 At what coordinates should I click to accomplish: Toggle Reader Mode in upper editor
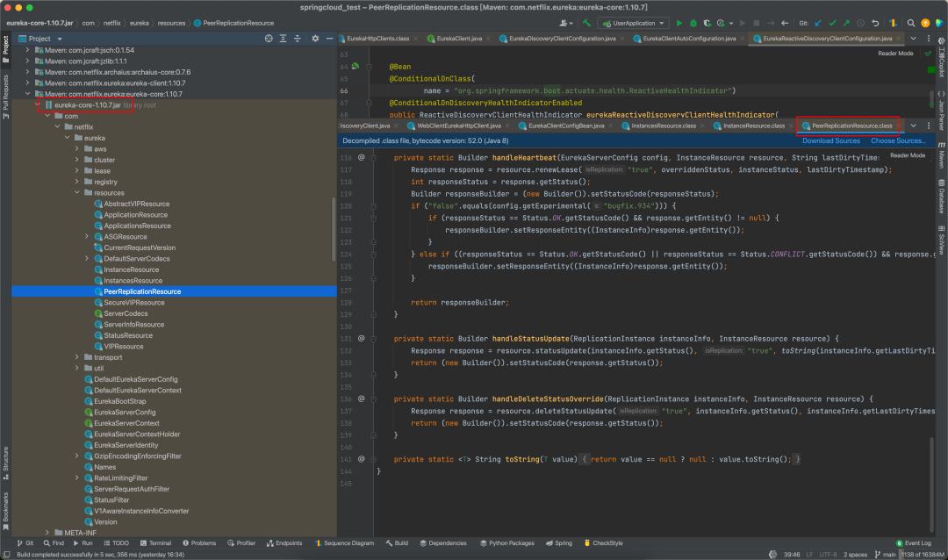[895, 54]
